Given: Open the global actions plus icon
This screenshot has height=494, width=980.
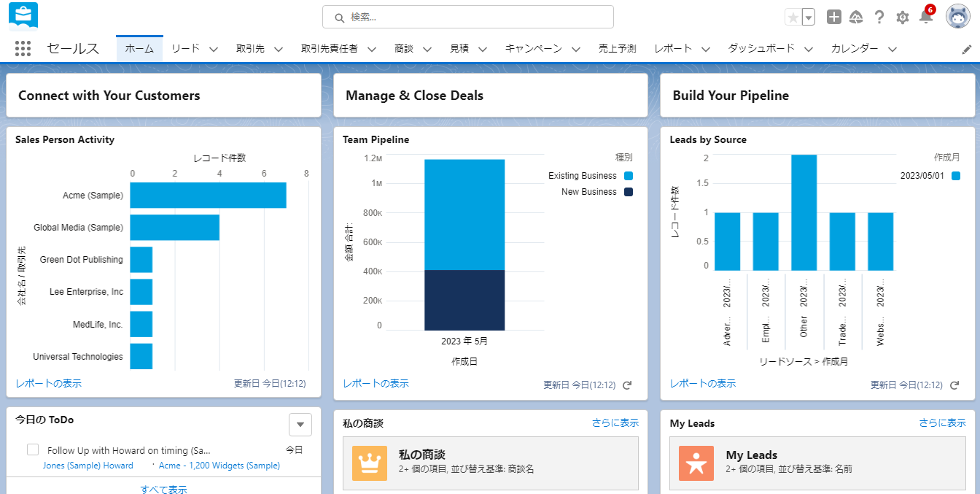Looking at the screenshot, I should coord(834,18).
